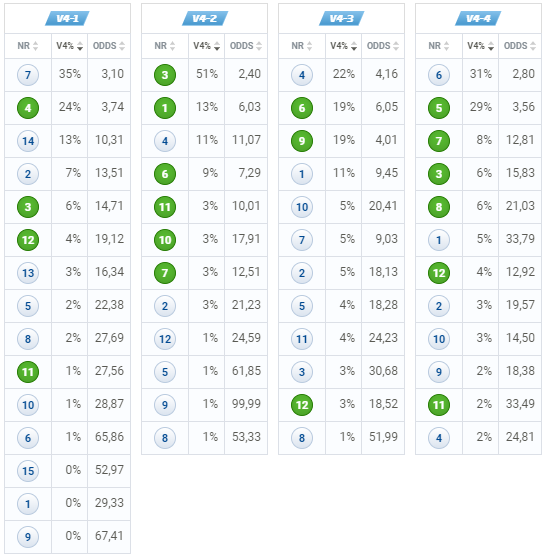The width and height of the screenshot is (548, 558).
Task: Open the V4-4 race header badge
Action: [478, 19]
